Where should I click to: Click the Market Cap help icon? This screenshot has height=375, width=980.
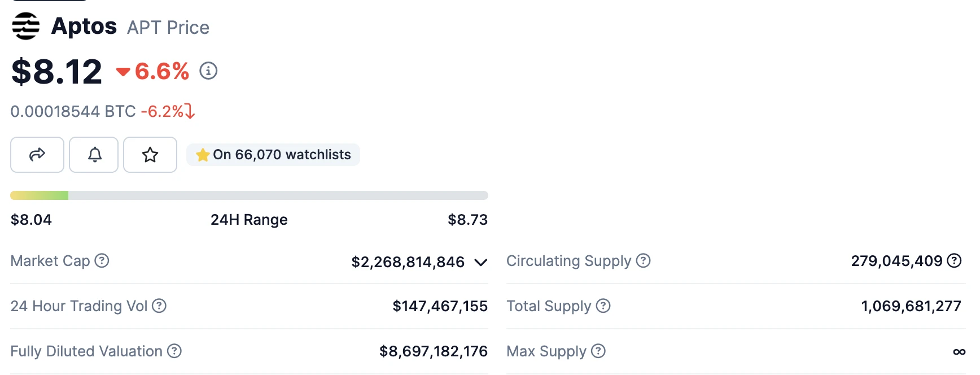pos(102,261)
